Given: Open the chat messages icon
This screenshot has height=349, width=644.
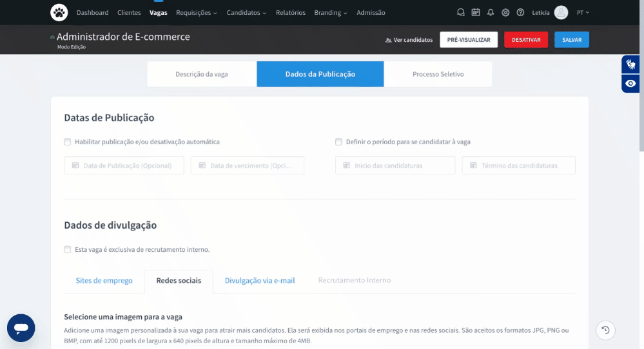Looking at the screenshot, I should pyautogui.click(x=460, y=12).
